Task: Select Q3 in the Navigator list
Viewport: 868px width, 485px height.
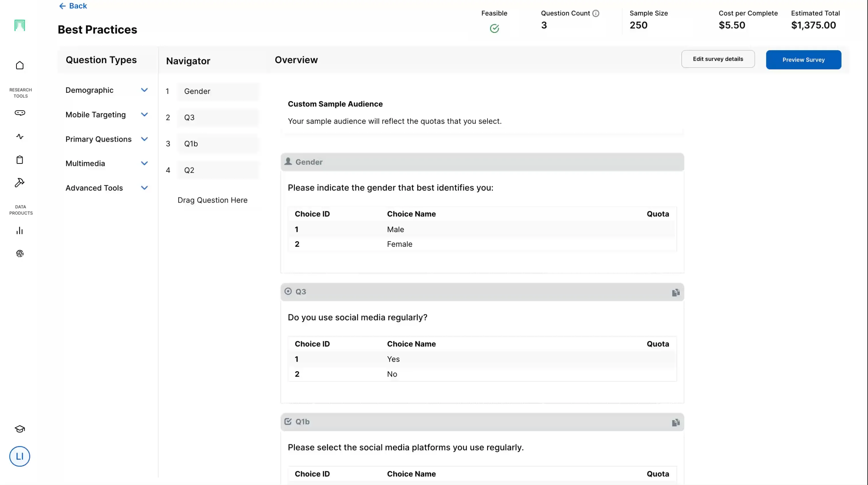Action: [x=218, y=118]
